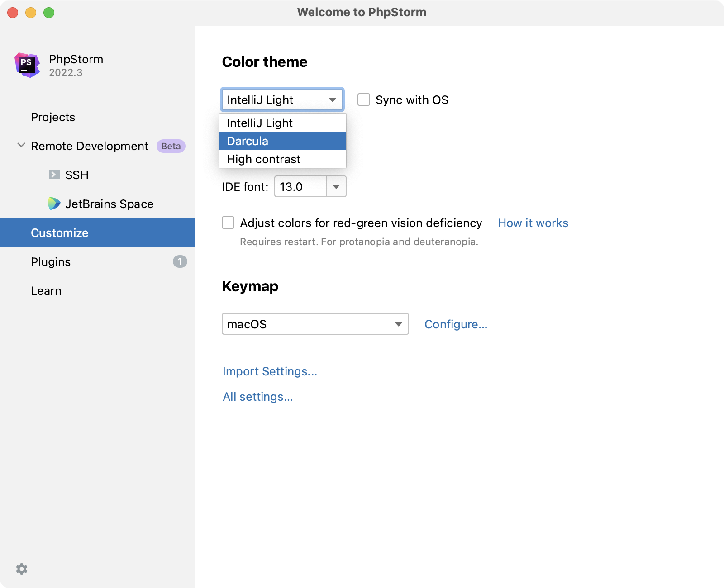Enable the Sync with OS checkbox
This screenshot has width=724, height=588.
click(x=364, y=100)
